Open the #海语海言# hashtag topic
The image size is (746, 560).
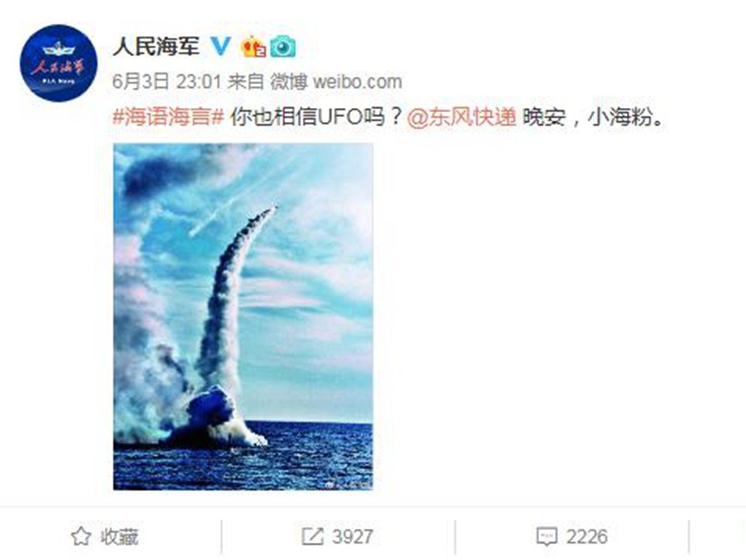[x=168, y=117]
